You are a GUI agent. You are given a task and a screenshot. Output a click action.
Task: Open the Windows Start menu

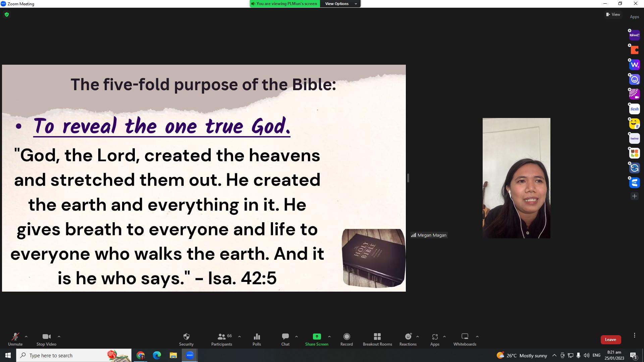8,355
